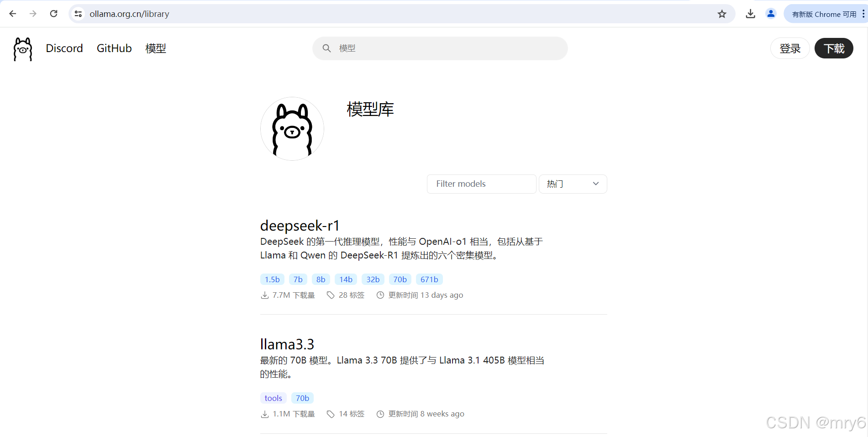Open the Chrome three-dot menu
868x437 pixels.
pos(863,14)
